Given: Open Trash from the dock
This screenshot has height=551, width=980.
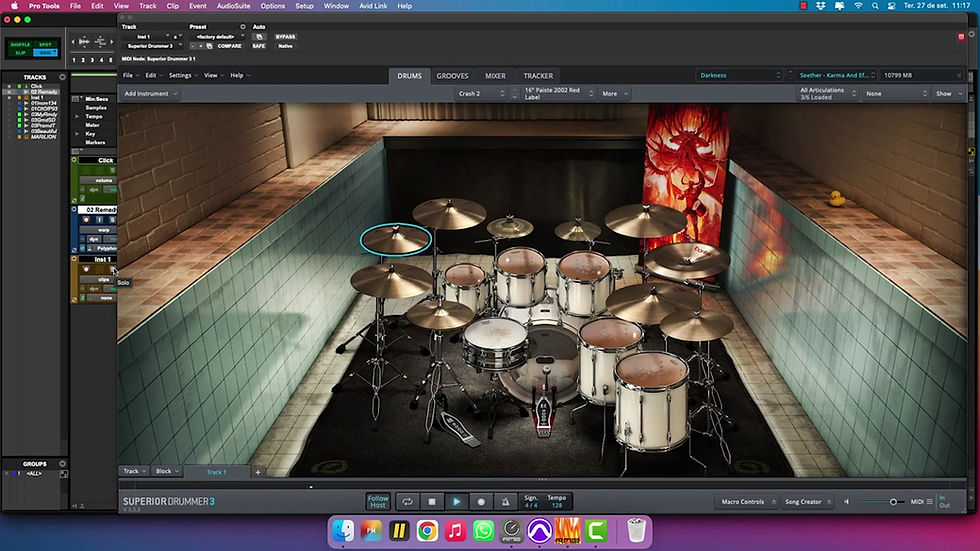Looking at the screenshot, I should click(636, 531).
